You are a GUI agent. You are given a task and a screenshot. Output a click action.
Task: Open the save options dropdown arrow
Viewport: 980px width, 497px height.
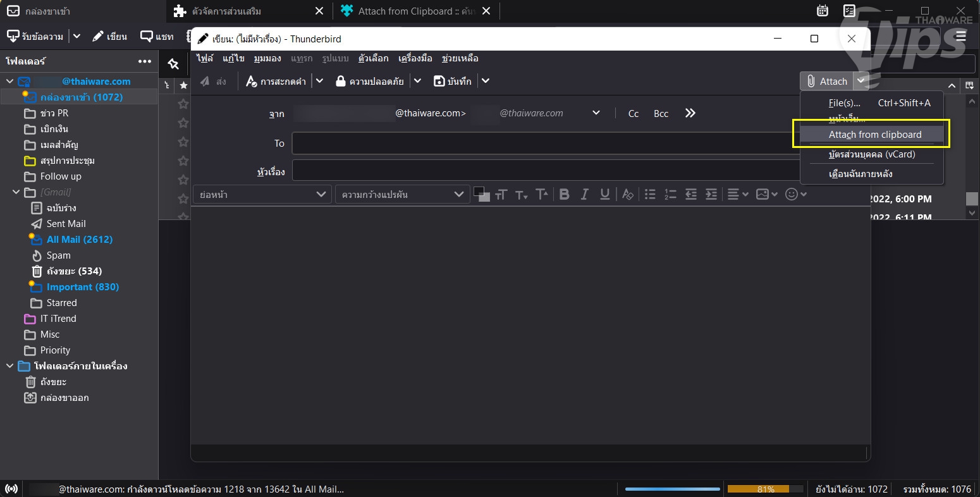click(x=485, y=81)
